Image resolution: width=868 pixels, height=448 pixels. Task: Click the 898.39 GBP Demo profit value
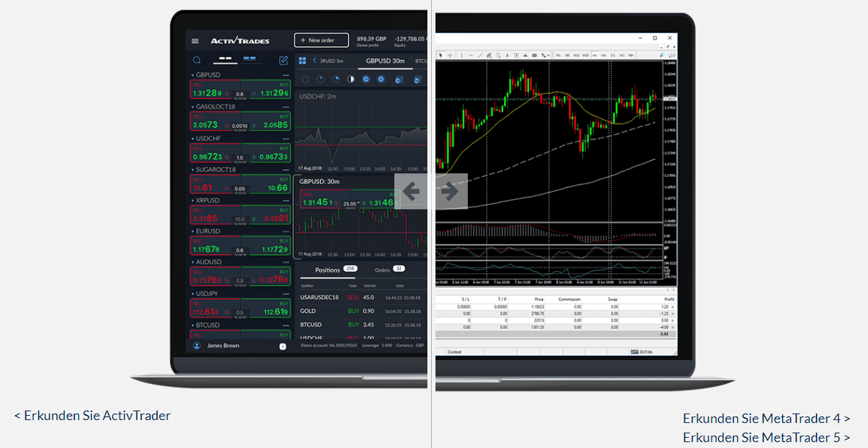(372, 41)
